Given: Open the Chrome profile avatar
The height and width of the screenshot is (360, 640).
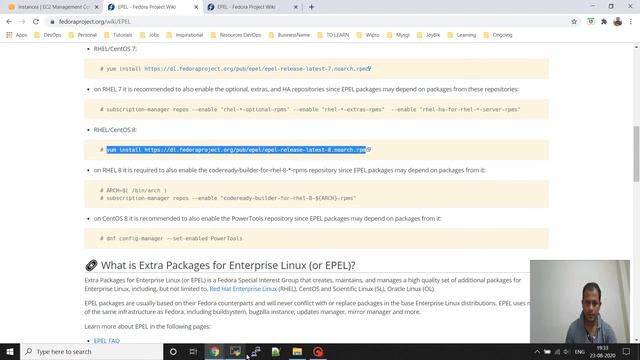Looking at the screenshot, I should point(618,22).
